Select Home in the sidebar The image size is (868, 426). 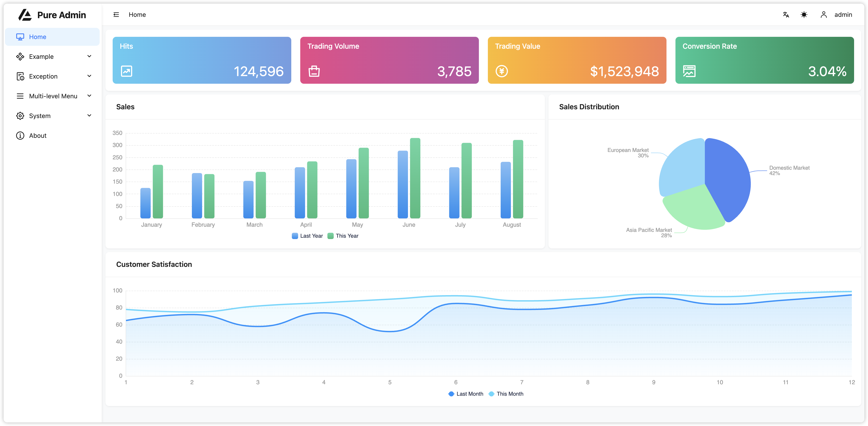(37, 37)
